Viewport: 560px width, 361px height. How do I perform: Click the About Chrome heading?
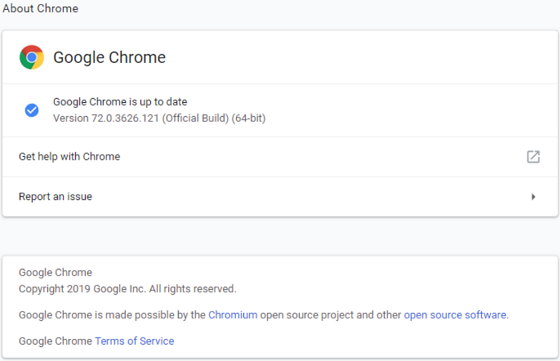pyautogui.click(x=40, y=8)
